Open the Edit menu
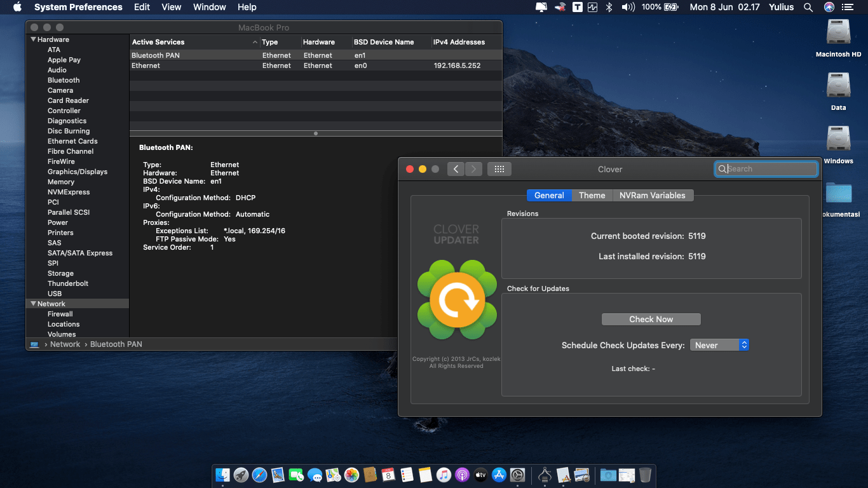The width and height of the screenshot is (868, 488). 142,7
